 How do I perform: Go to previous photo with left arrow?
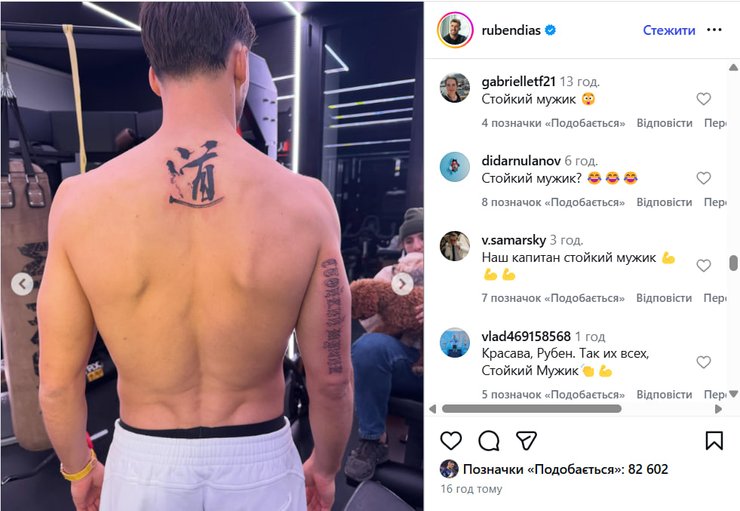(22, 284)
